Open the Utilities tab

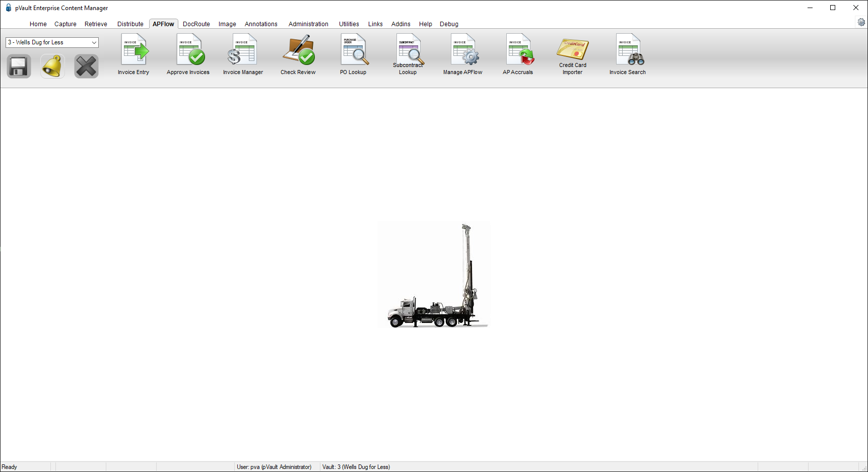[349, 24]
